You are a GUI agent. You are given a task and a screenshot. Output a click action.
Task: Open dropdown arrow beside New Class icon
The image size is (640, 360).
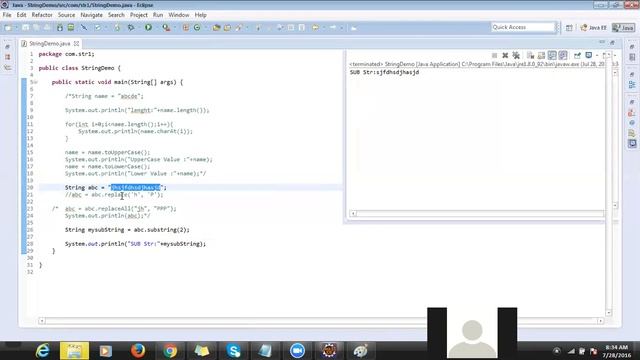tap(206, 28)
